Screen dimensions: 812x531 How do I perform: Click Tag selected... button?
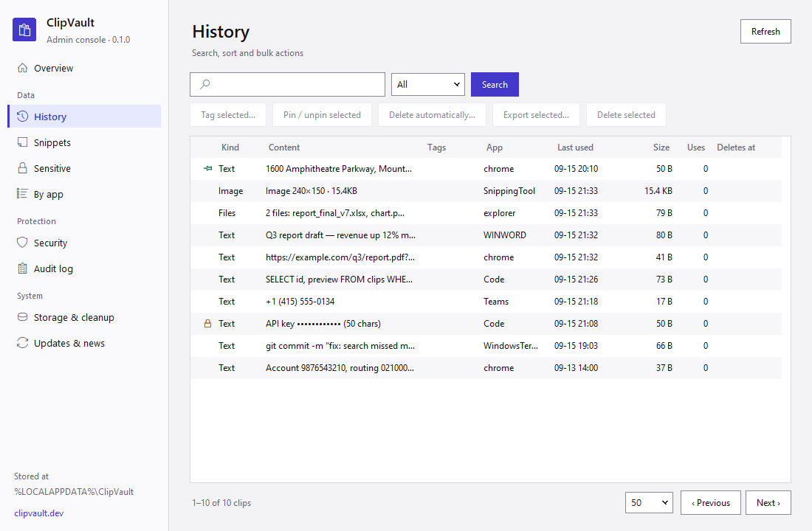[228, 115]
